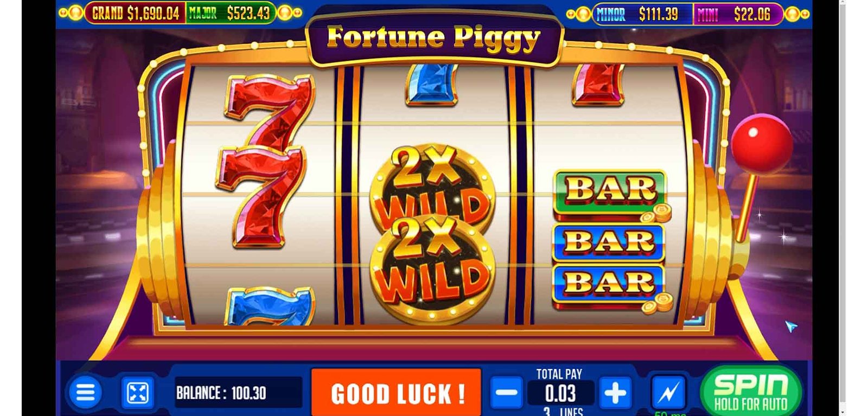Click the blue 7 on first reel
Screen dimensions: 868x416
coord(270,306)
